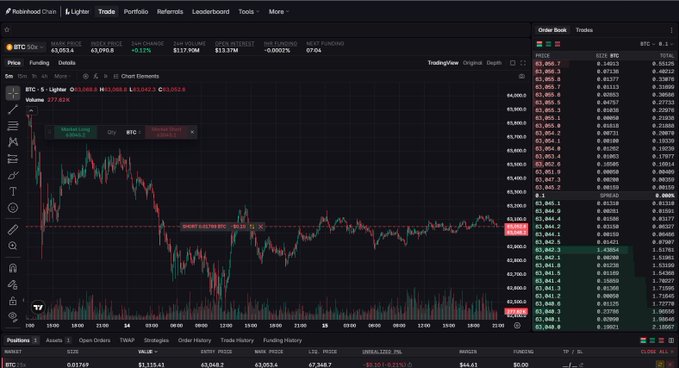Open the Tools navigation dropdown
The width and height of the screenshot is (679, 368).
pyautogui.click(x=249, y=12)
